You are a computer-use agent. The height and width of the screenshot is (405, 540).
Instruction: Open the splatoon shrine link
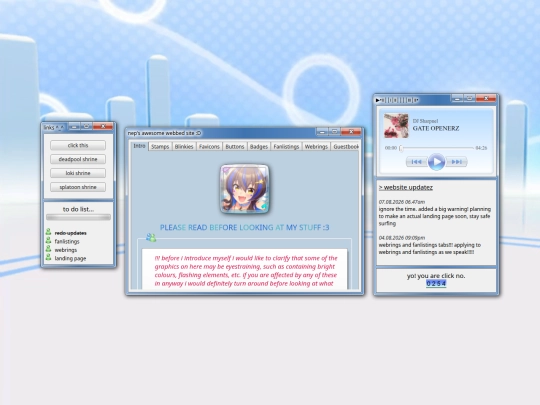click(78, 187)
